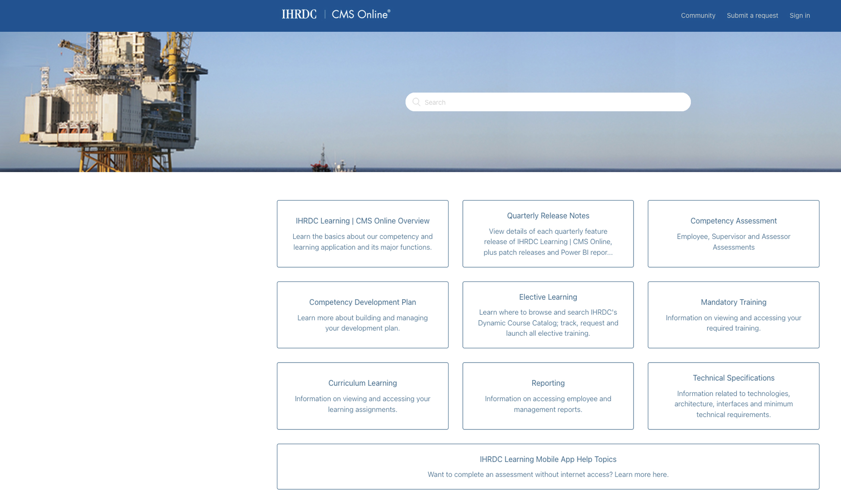Image resolution: width=841 pixels, height=504 pixels.
Task: Click the magnifier icon in search bar
Action: 416,102
